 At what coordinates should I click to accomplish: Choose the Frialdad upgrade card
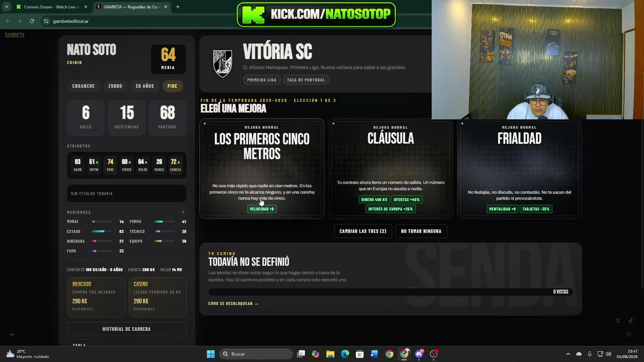point(519,168)
